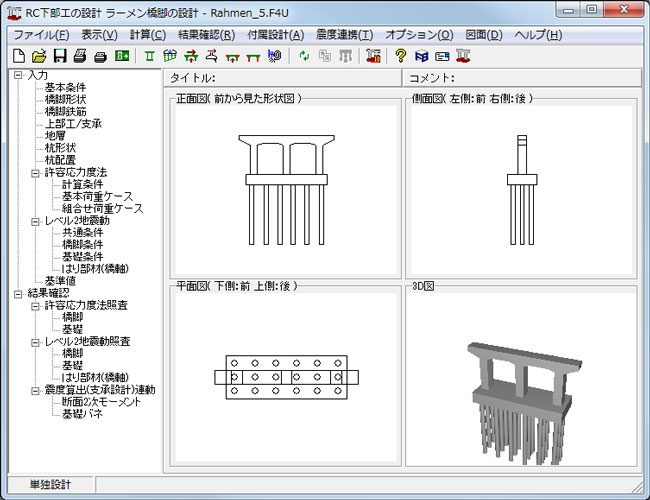650x500 pixels.
Task: Collapse the 震度算出(支承設計)連動 node
Action: pos(36,390)
